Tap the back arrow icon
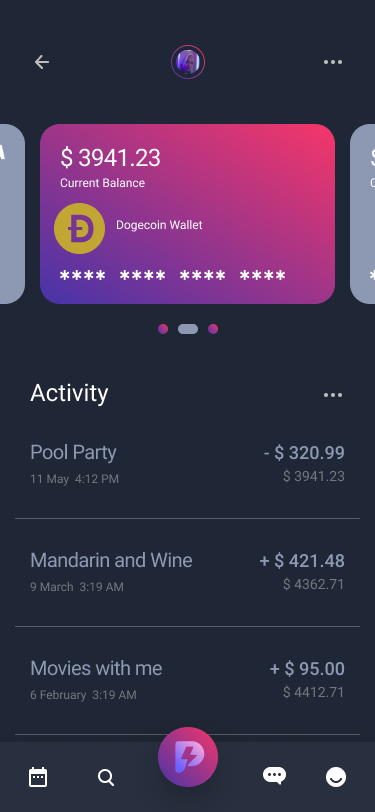375x812 pixels. [x=41, y=62]
